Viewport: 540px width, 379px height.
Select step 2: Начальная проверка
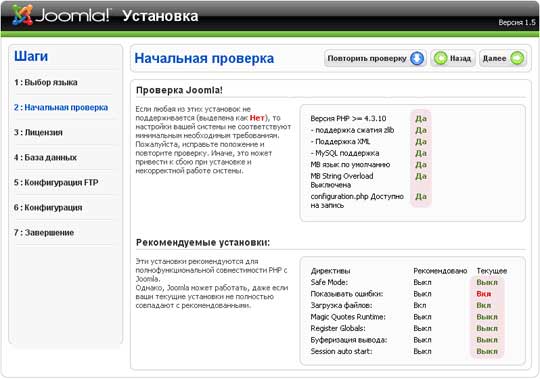click(x=61, y=107)
